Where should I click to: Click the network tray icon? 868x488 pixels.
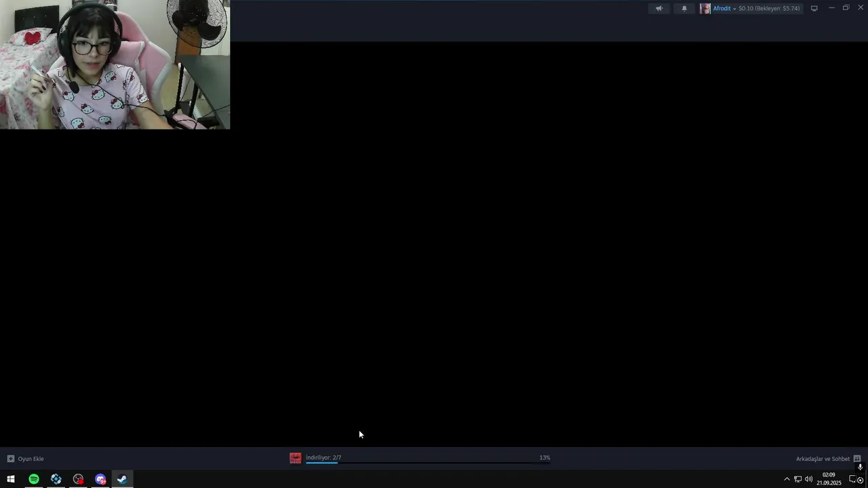click(x=797, y=479)
